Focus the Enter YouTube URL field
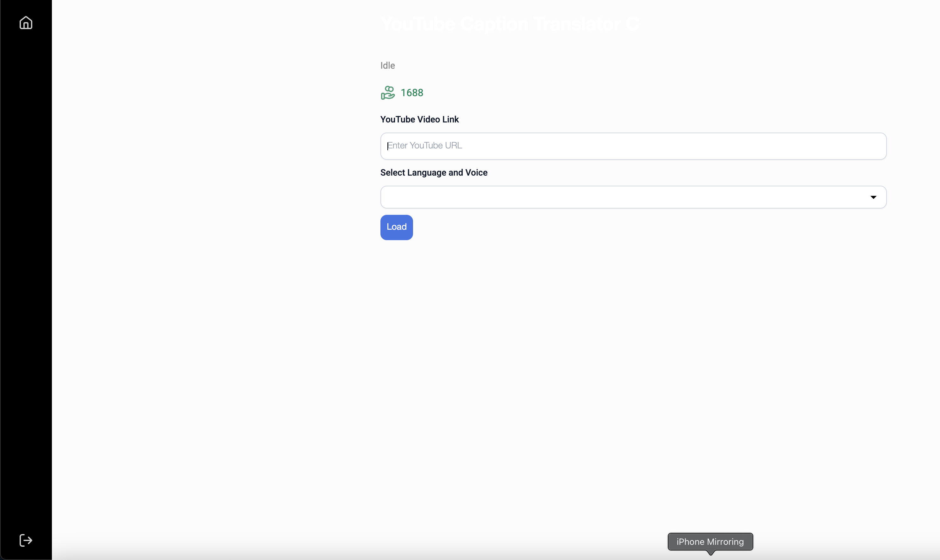 click(x=633, y=146)
